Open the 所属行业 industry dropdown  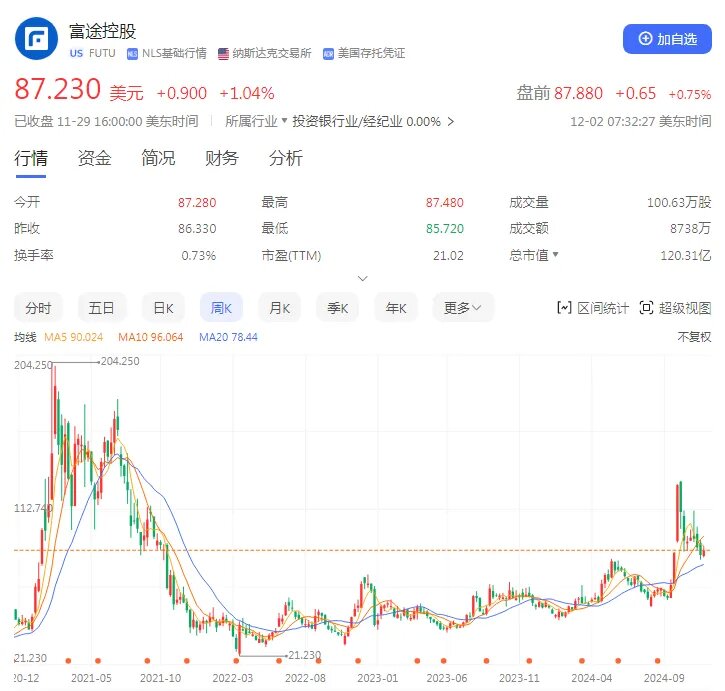coord(256,122)
